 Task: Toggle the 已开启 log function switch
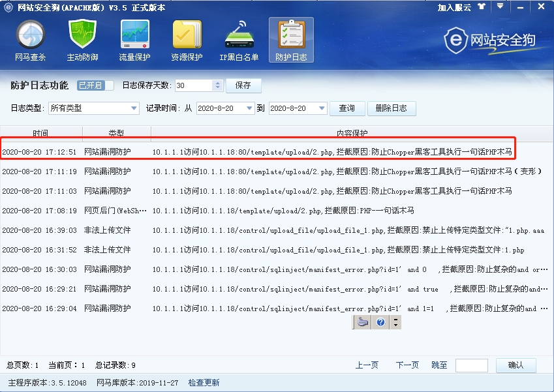pyautogui.click(x=95, y=85)
